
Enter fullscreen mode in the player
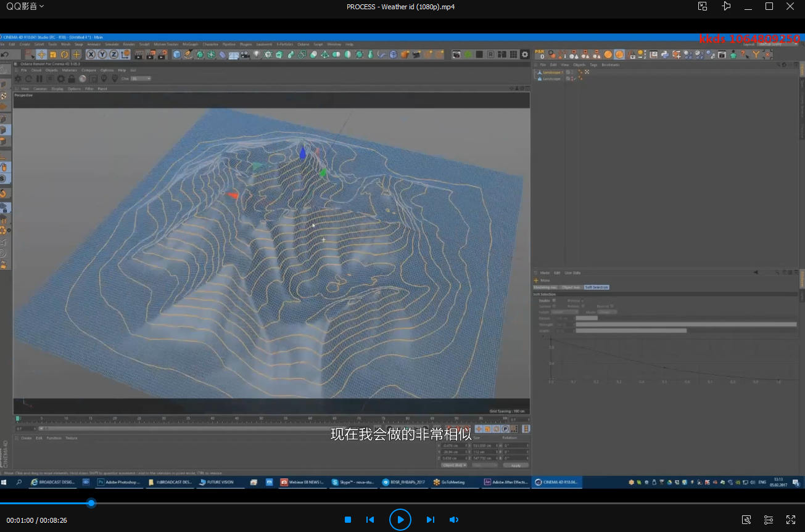coord(791,520)
